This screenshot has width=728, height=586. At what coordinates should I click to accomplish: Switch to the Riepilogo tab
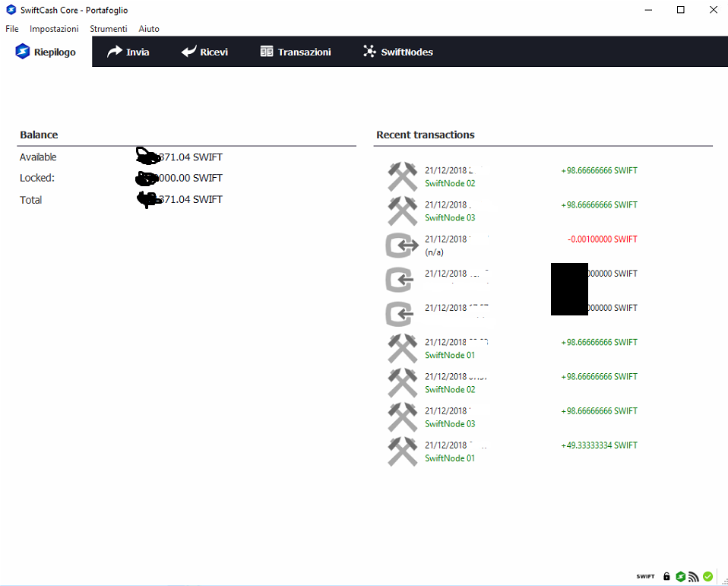(46, 52)
